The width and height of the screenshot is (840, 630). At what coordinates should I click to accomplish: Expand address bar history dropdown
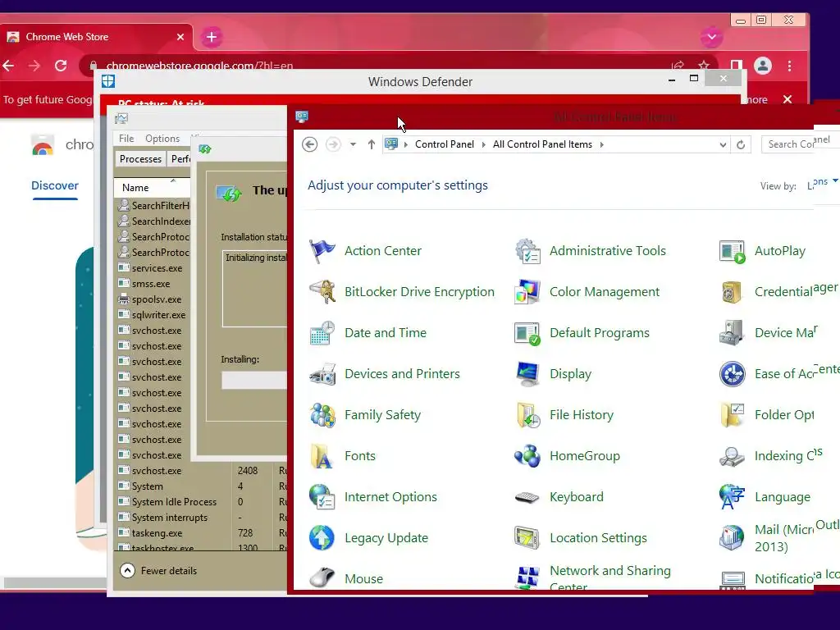[x=723, y=144]
